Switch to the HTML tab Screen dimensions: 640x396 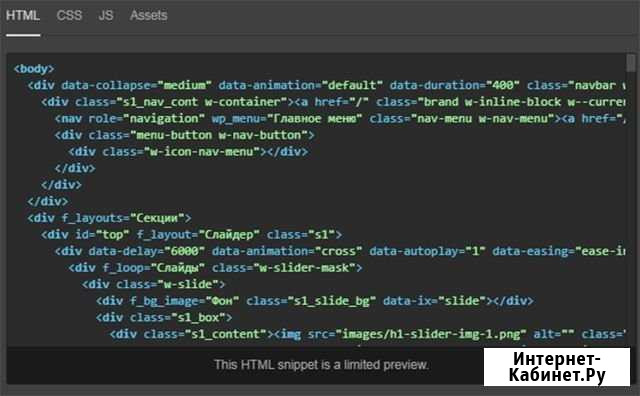(23, 16)
